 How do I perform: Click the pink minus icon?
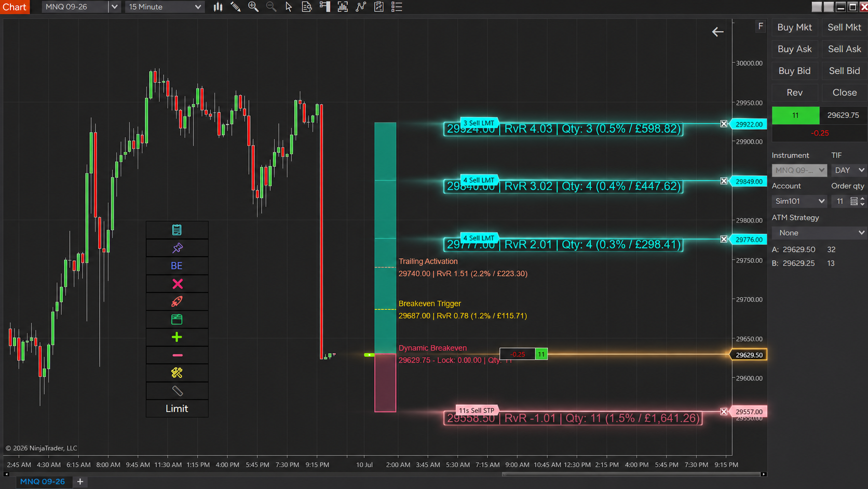[x=177, y=355]
